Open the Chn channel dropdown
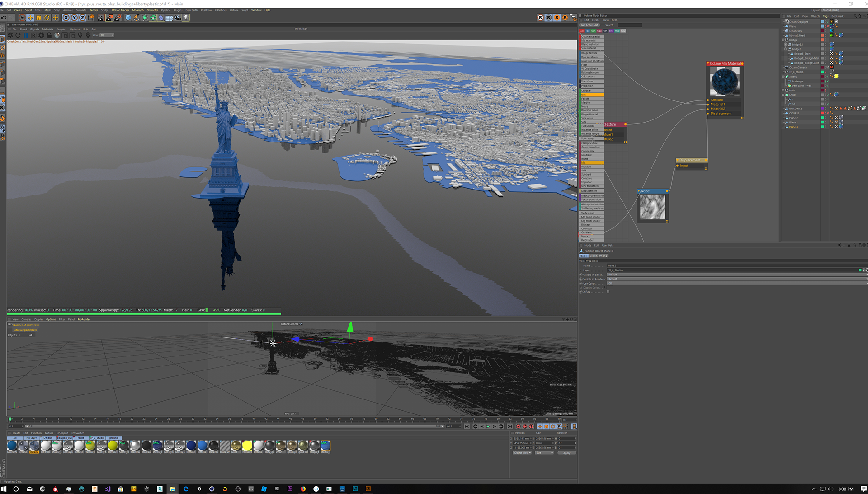Screen dimensions: 868x494 107,35
